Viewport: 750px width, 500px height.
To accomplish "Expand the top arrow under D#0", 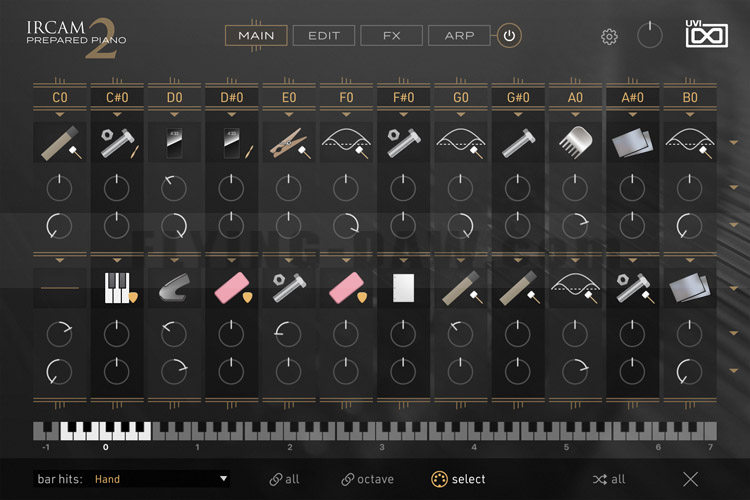I will [x=232, y=115].
